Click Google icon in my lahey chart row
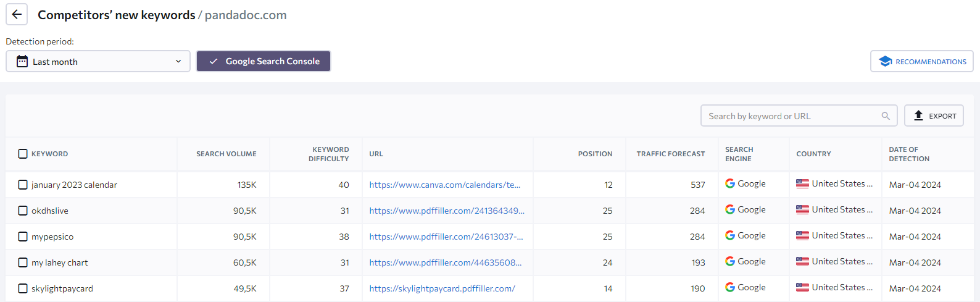Viewport: 980px width, 302px height. coord(730,261)
